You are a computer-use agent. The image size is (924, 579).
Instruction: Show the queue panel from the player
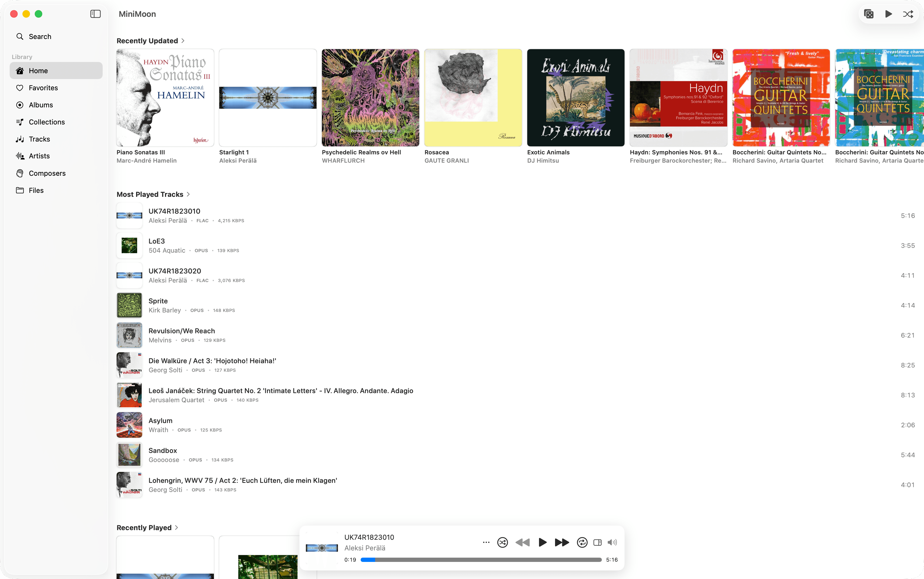pyautogui.click(x=598, y=542)
